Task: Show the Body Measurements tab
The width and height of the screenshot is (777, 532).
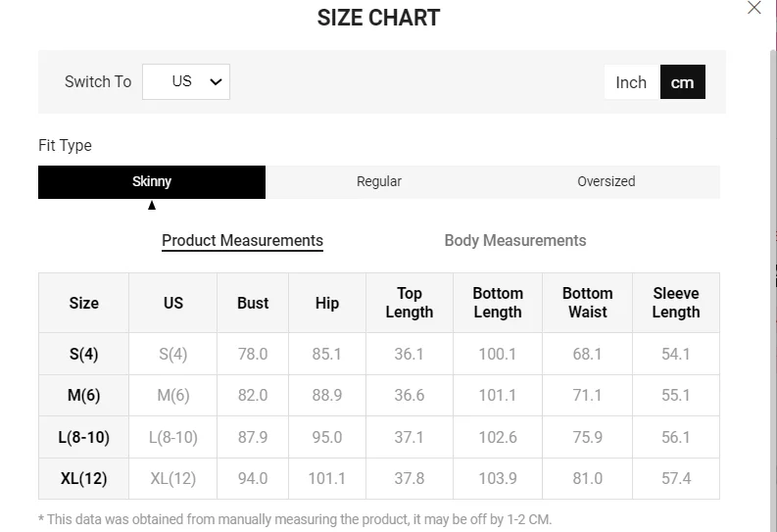Action: [515, 241]
